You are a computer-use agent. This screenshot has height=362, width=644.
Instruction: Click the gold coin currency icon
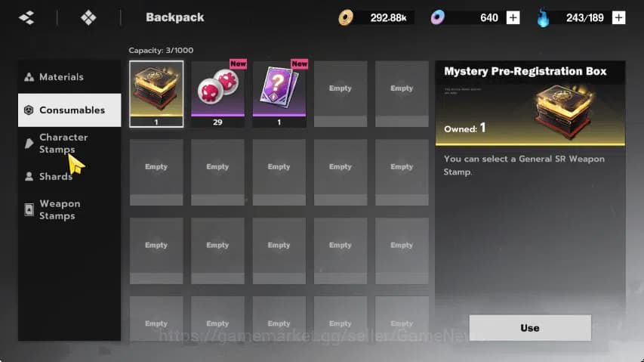(346, 17)
